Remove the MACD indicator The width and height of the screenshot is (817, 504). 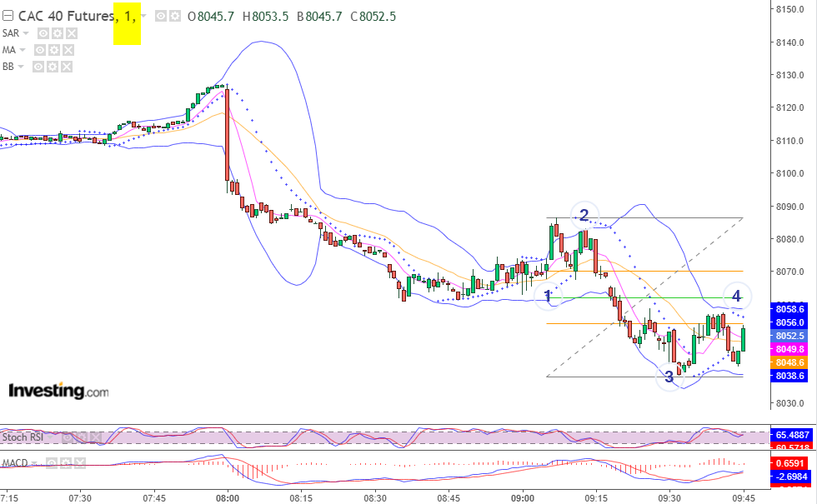(80, 463)
